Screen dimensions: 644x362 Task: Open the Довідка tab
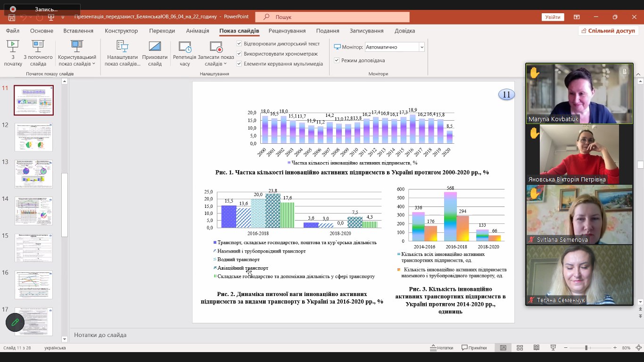coord(405,31)
